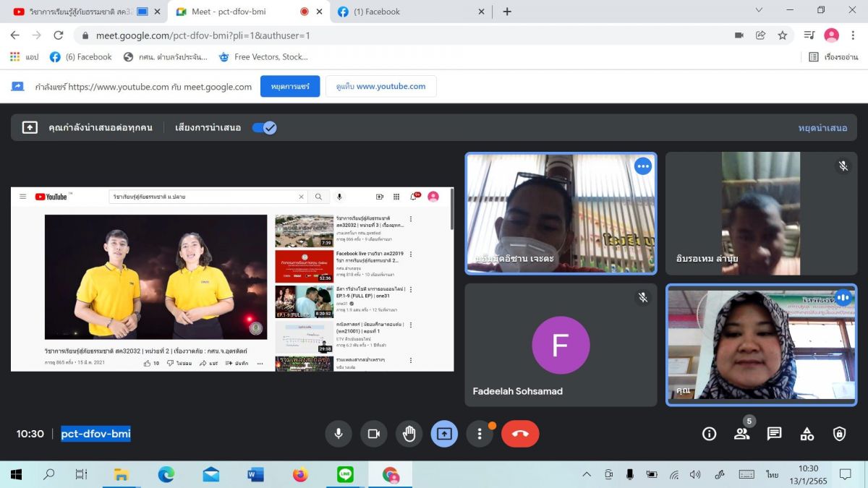The height and width of the screenshot is (488, 868).
Task: Open the LINE app in taskbar
Action: click(345, 474)
